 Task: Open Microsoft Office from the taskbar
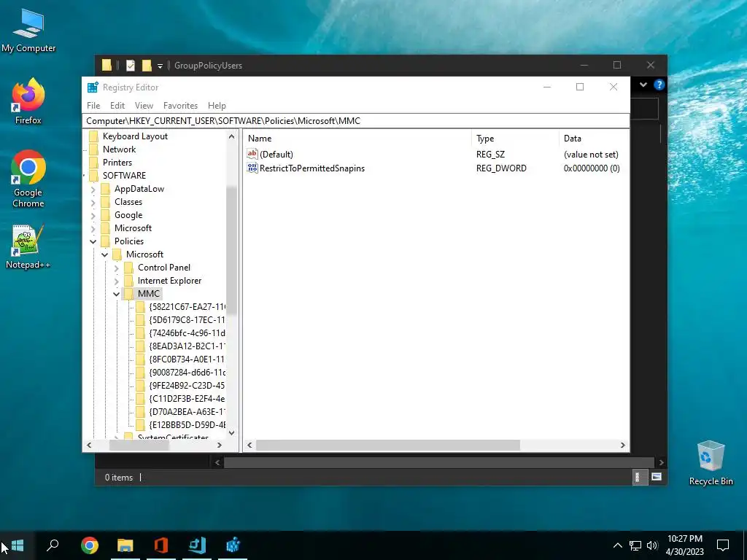click(161, 545)
